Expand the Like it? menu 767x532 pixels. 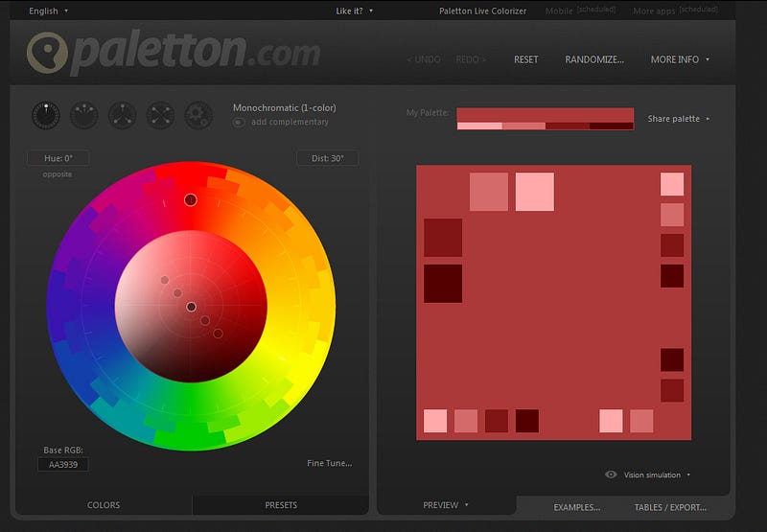(354, 11)
